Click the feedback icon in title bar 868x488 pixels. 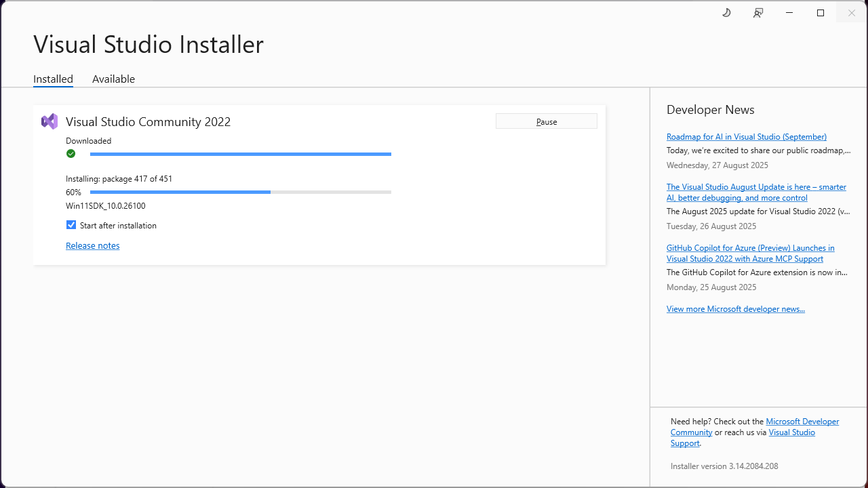pos(758,13)
